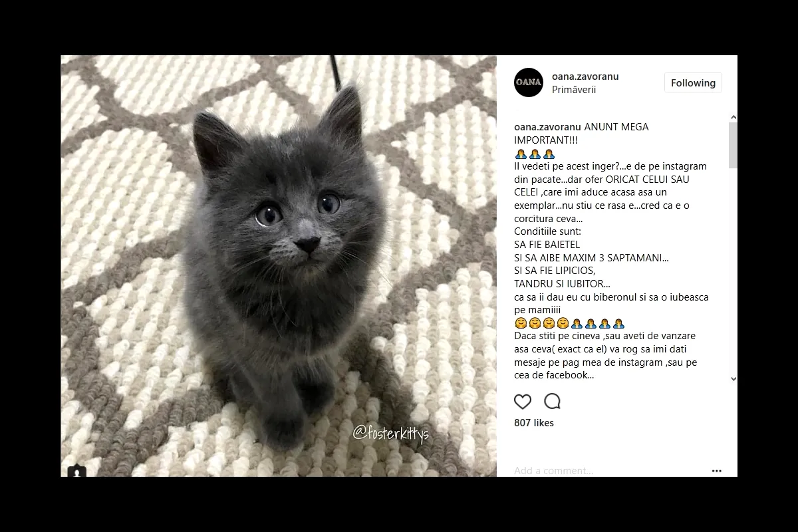The height and width of the screenshot is (532, 798).
Task: Open comments via the speech bubble icon
Action: (553, 401)
